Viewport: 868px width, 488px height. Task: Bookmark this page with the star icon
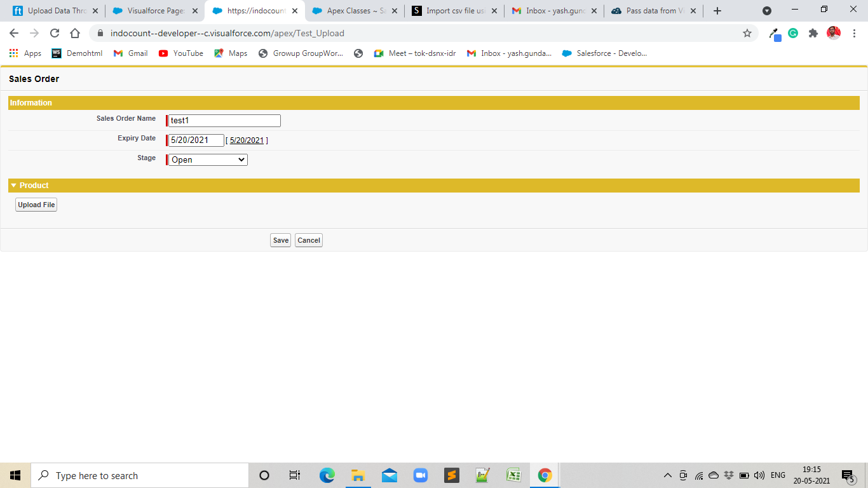click(747, 33)
